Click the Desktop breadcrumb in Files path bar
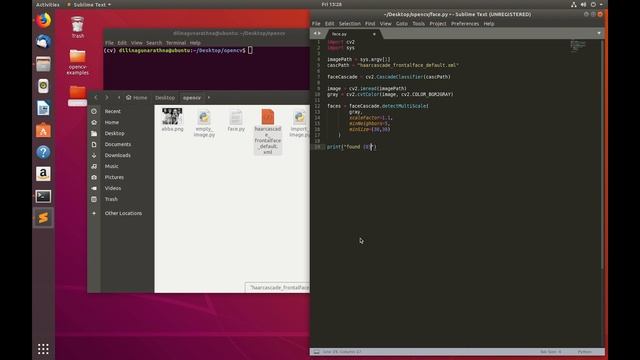Image resolution: width=640 pixels, height=360 pixels. click(x=165, y=98)
